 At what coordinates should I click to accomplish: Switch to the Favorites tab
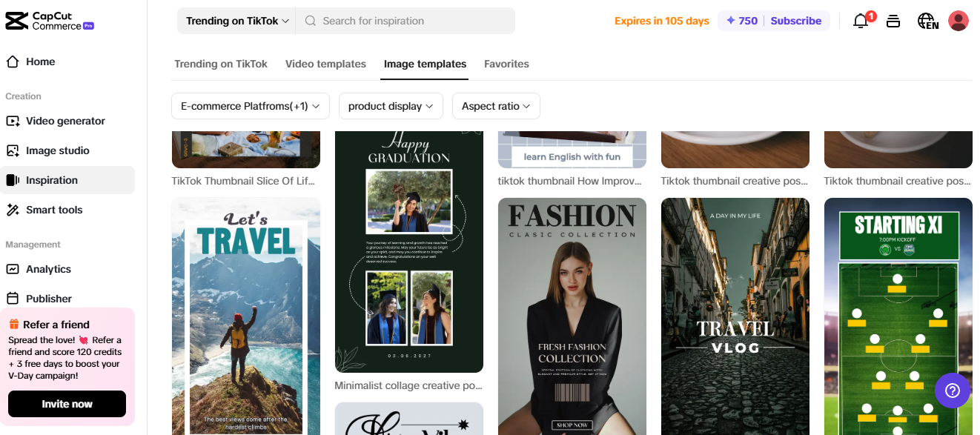pyautogui.click(x=506, y=64)
